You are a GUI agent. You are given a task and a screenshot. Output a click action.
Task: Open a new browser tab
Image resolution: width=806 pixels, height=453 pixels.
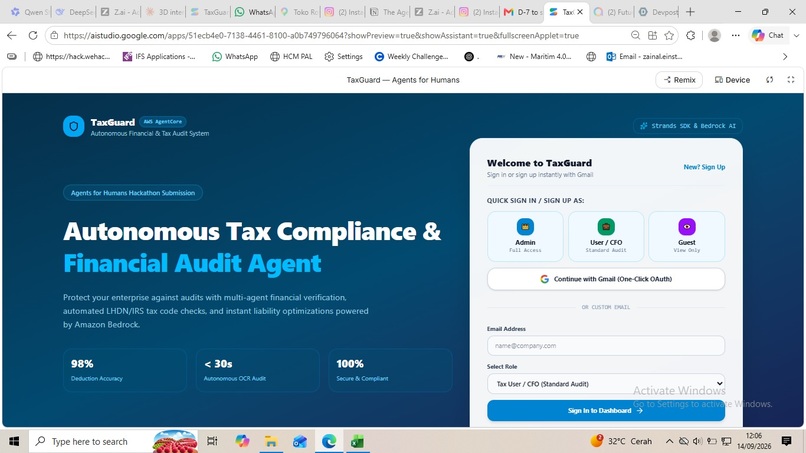pyautogui.click(x=690, y=12)
